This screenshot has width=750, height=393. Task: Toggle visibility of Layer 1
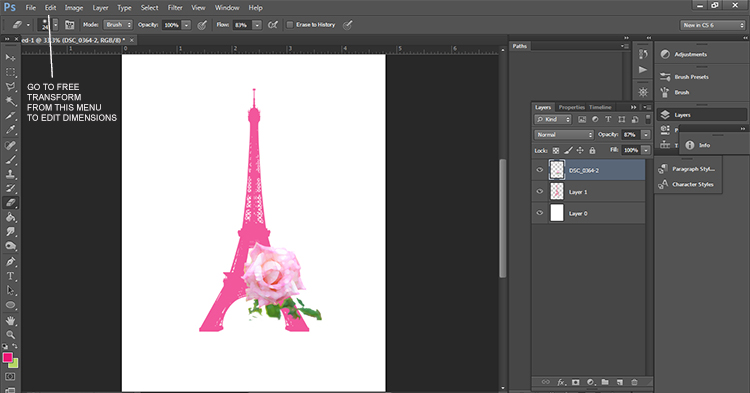coord(540,191)
